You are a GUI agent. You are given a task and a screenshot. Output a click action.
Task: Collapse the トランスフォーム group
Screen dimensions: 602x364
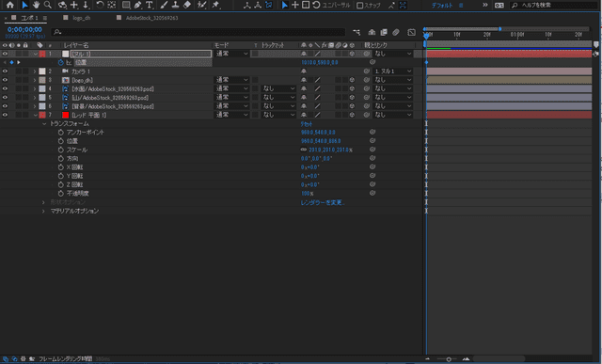pos(44,123)
